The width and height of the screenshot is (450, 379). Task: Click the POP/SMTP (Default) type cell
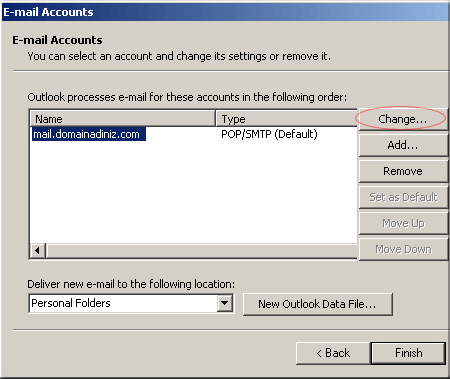coord(269,134)
